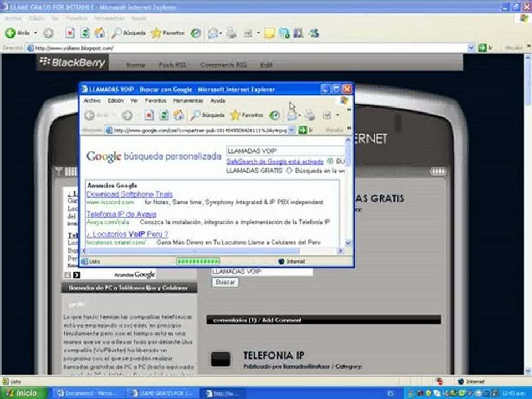This screenshot has width=532, height=399.
Task: Click the Home icon in the Google popup toolbar
Action: point(178,115)
